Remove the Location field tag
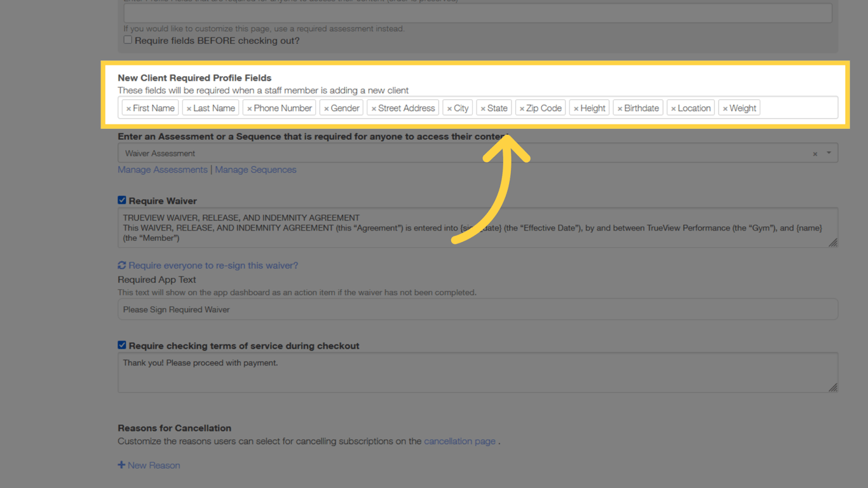This screenshot has width=868, height=488. pyautogui.click(x=672, y=107)
